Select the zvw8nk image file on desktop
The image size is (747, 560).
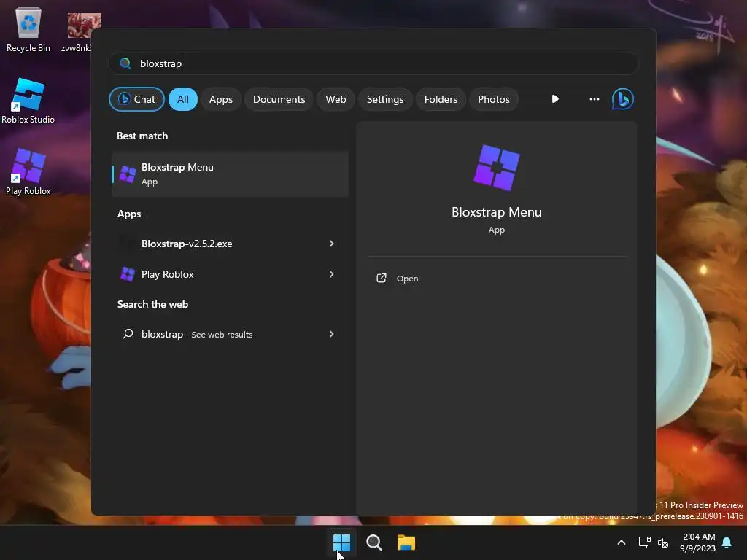click(79, 31)
